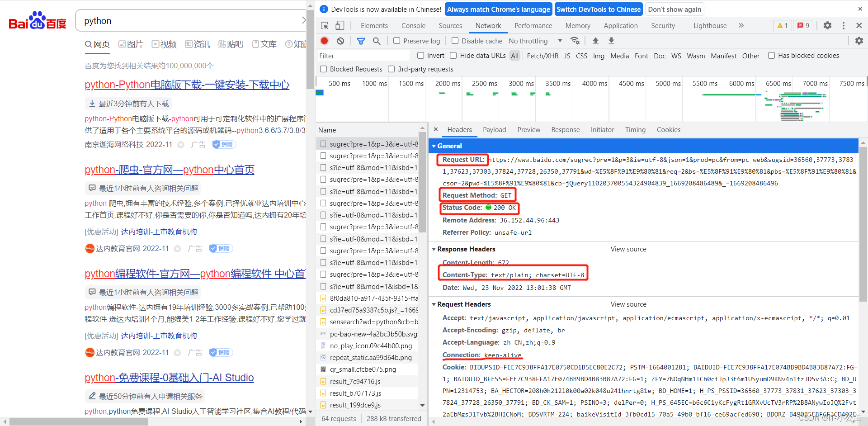Dismiss the DevTools language infobar
Screen dimensions: 868x426
pyautogui.click(x=860, y=9)
